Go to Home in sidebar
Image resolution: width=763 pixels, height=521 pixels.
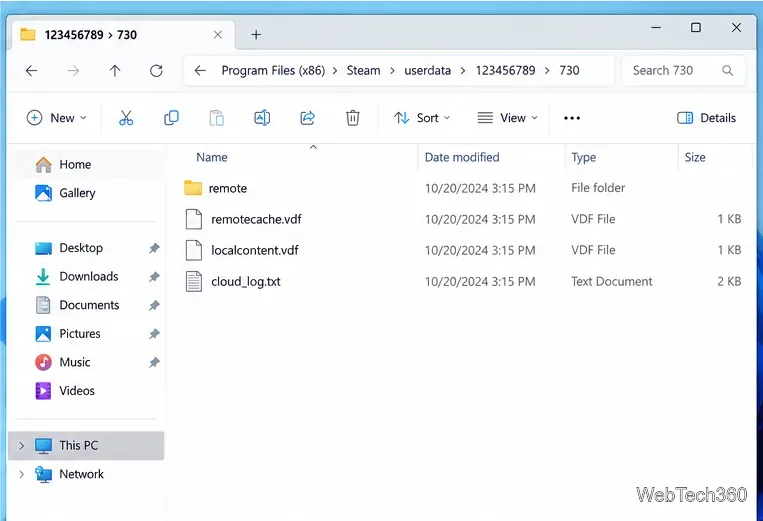75,165
